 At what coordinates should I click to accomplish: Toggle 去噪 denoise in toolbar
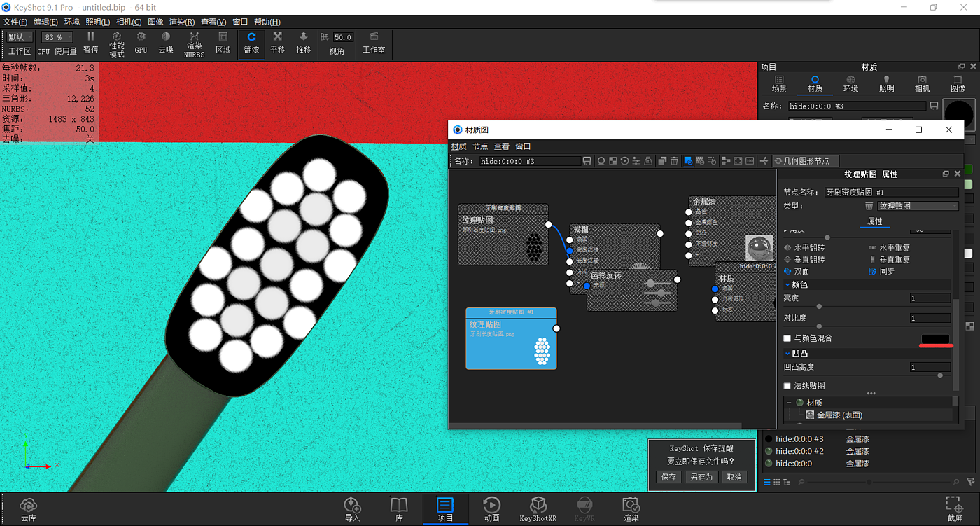pyautogui.click(x=166, y=43)
